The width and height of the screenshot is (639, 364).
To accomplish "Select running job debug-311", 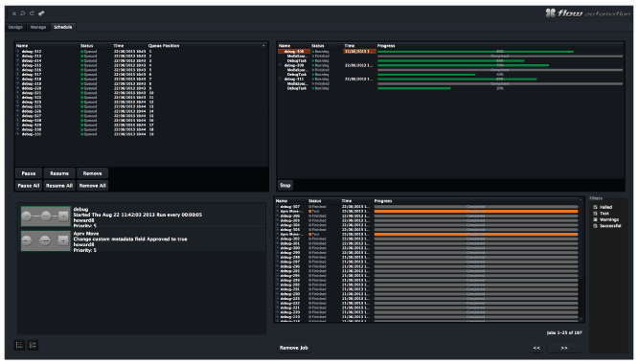I will (x=294, y=80).
